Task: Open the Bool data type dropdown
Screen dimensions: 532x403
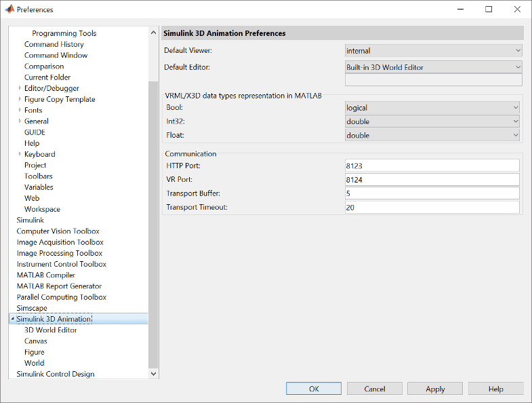Action: pyautogui.click(x=432, y=108)
